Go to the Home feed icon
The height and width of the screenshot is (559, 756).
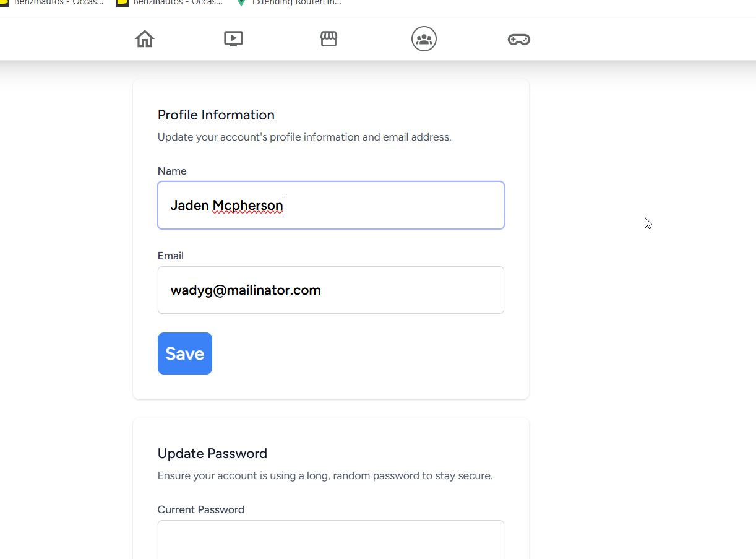pos(145,39)
